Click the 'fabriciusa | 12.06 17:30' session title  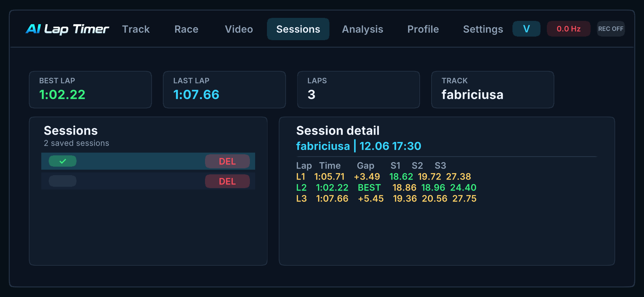pos(359,146)
